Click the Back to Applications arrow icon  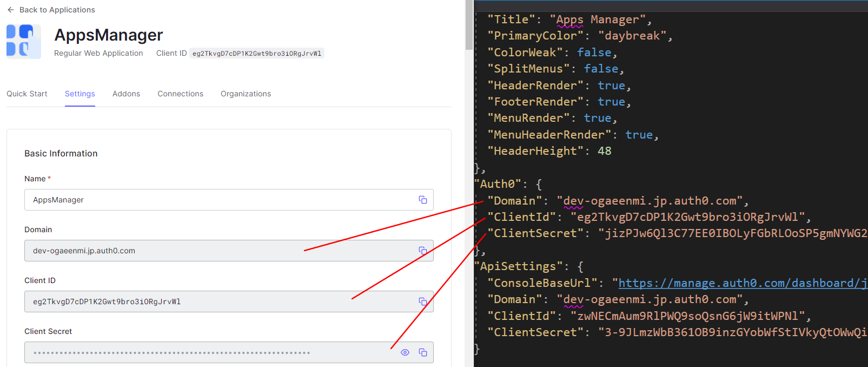coord(10,10)
